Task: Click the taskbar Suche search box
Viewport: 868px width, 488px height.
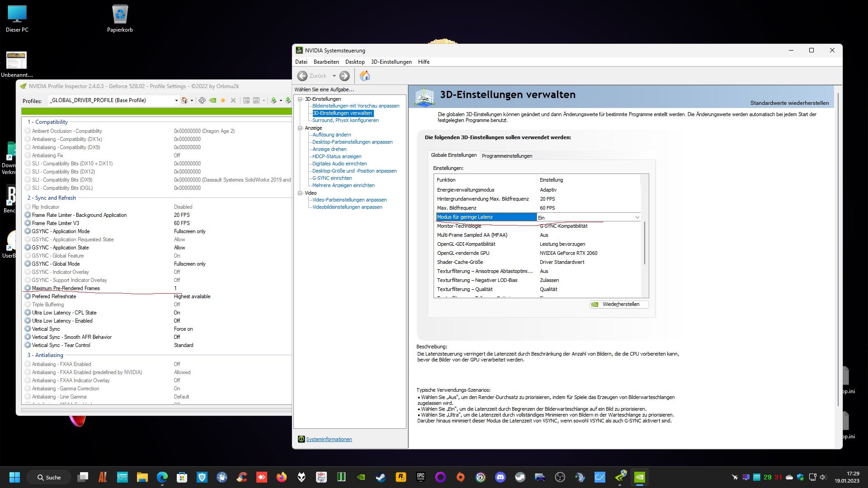Action: coord(49,477)
